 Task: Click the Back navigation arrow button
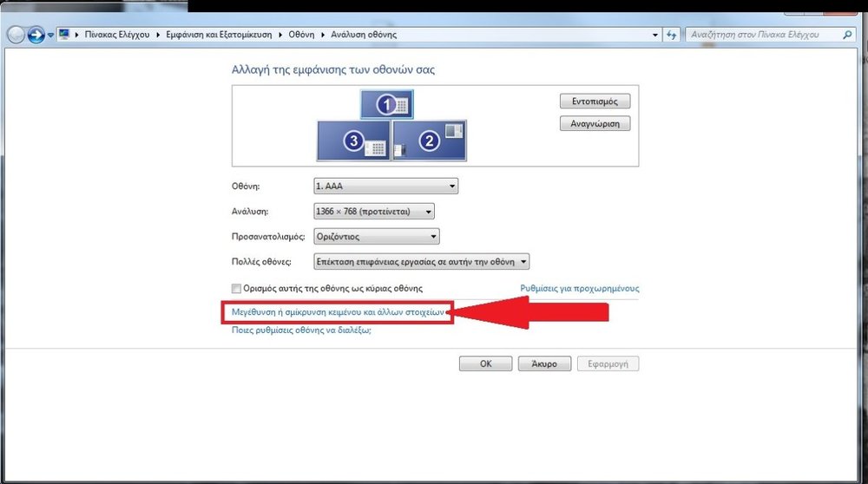[x=15, y=35]
